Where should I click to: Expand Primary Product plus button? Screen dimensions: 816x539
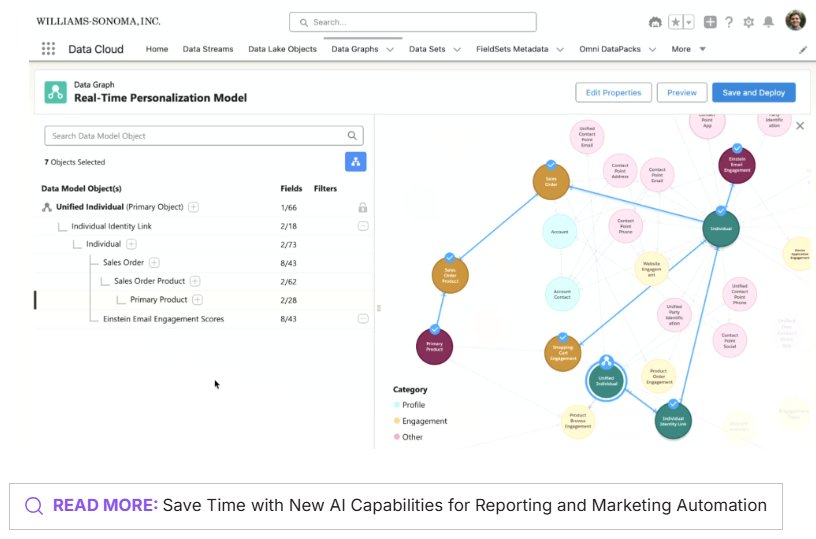click(x=197, y=300)
